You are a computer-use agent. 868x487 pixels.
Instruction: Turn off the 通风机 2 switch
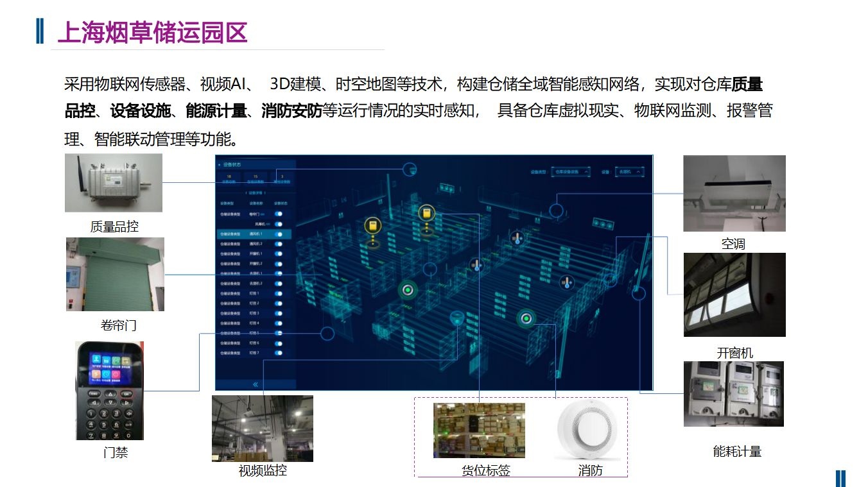(279, 244)
